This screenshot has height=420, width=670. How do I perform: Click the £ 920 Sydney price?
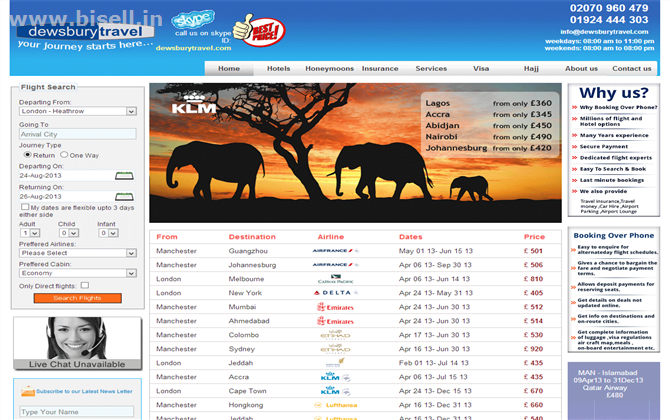[x=533, y=349]
